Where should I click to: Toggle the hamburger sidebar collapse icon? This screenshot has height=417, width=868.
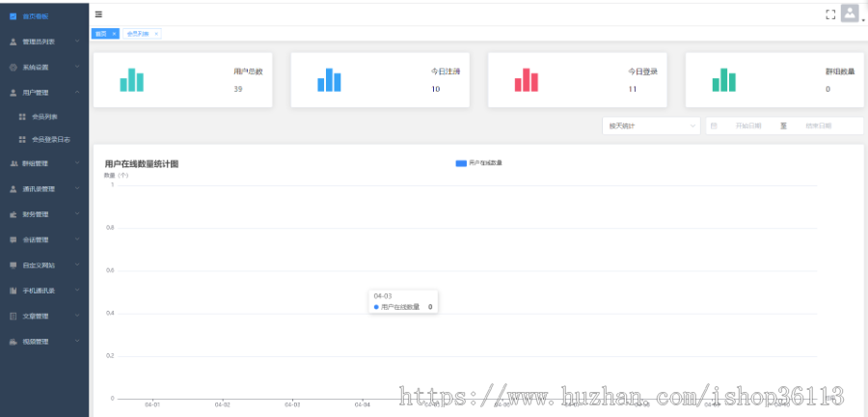[98, 14]
